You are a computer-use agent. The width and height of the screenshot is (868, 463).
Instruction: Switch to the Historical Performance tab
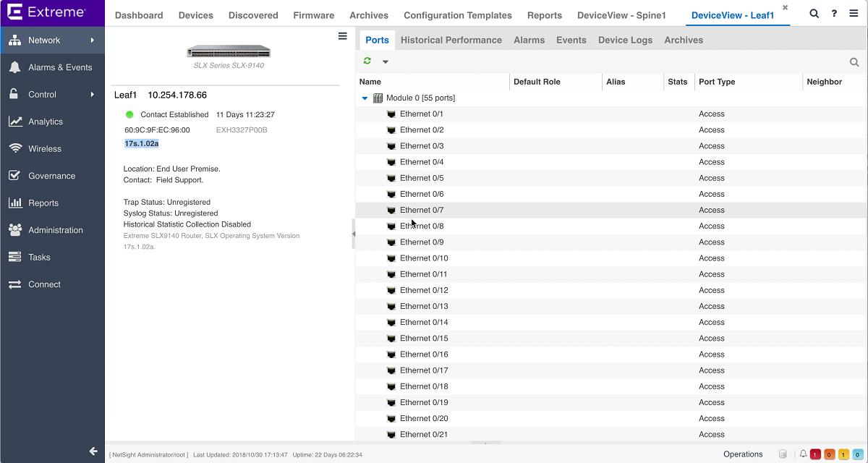point(451,40)
